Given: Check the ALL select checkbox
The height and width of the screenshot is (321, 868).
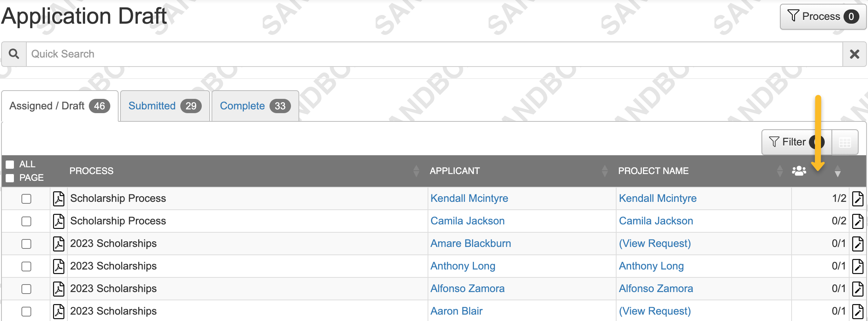Looking at the screenshot, I should pyautogui.click(x=10, y=165).
